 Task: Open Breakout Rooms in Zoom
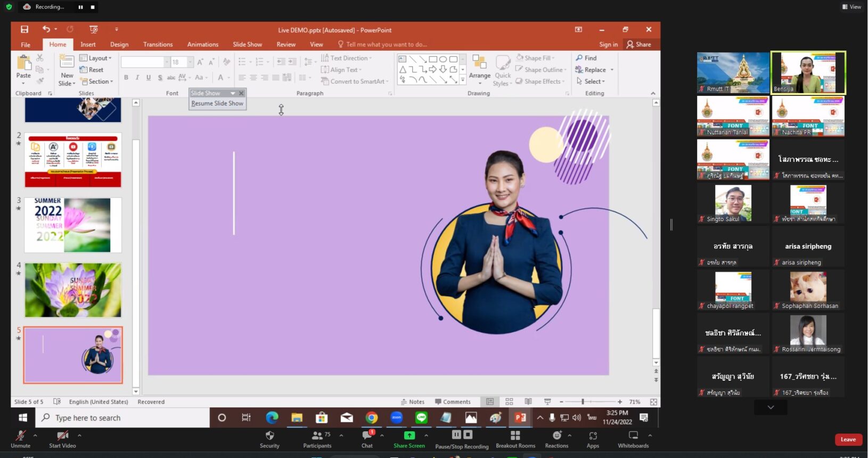coord(515,439)
